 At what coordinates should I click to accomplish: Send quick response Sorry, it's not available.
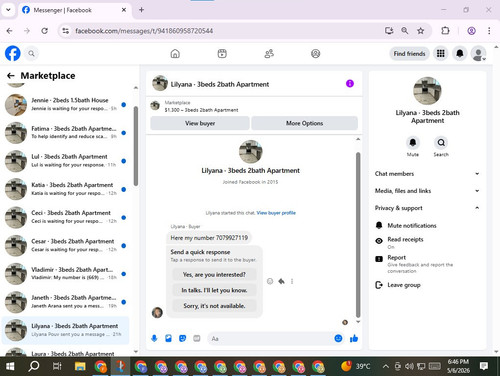tap(214, 306)
